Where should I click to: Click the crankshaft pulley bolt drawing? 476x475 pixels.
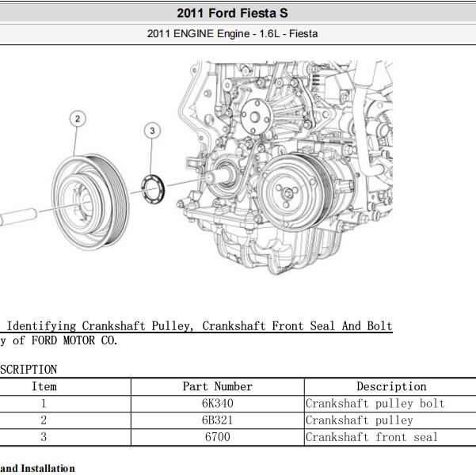click(x=18, y=217)
